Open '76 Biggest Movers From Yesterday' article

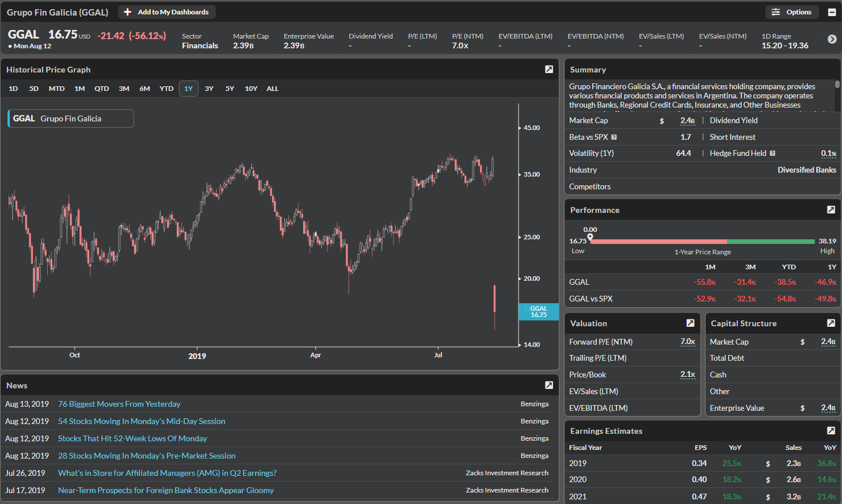click(119, 404)
